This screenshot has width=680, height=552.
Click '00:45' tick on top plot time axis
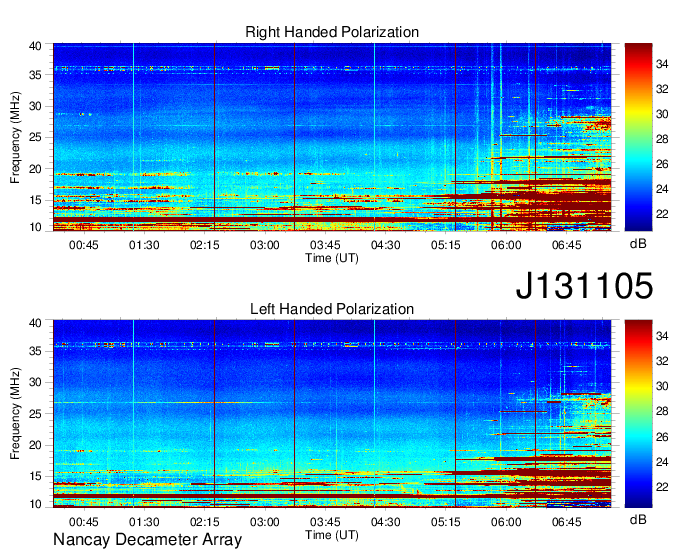84,245
